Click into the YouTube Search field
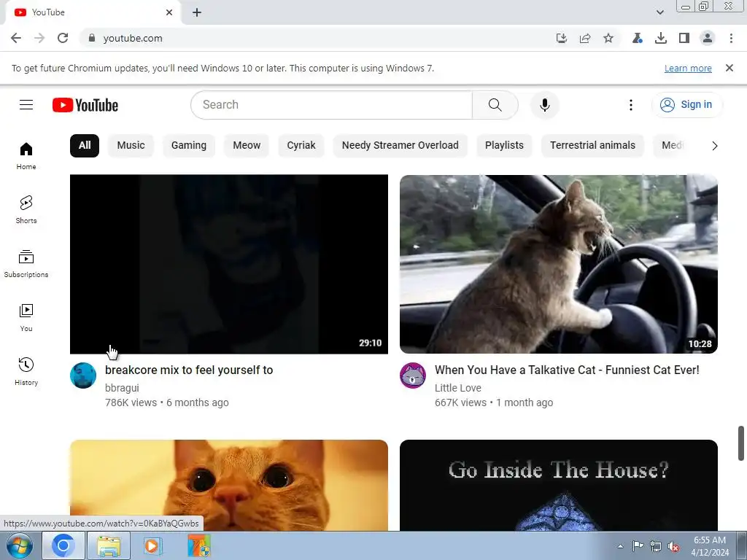Image resolution: width=747 pixels, height=560 pixels. coord(332,105)
